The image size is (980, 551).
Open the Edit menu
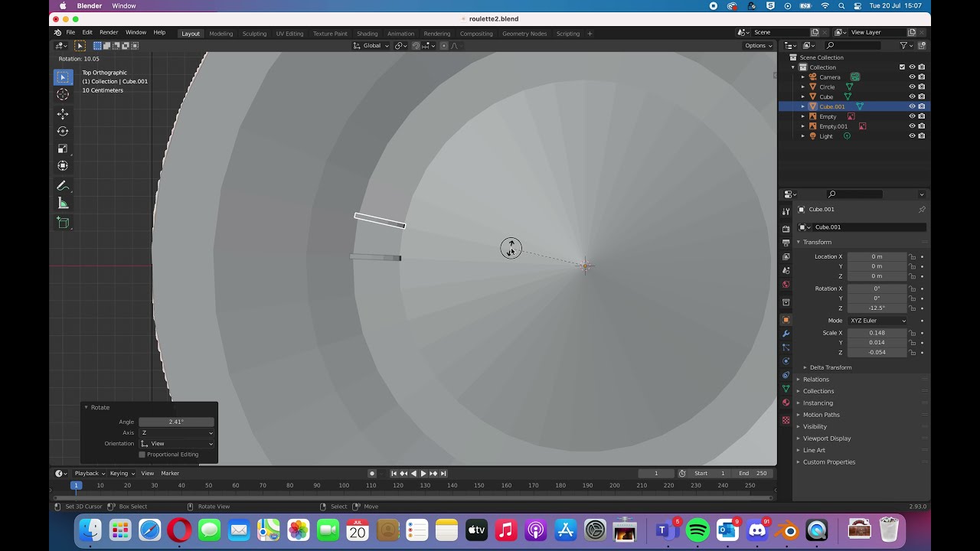point(87,33)
